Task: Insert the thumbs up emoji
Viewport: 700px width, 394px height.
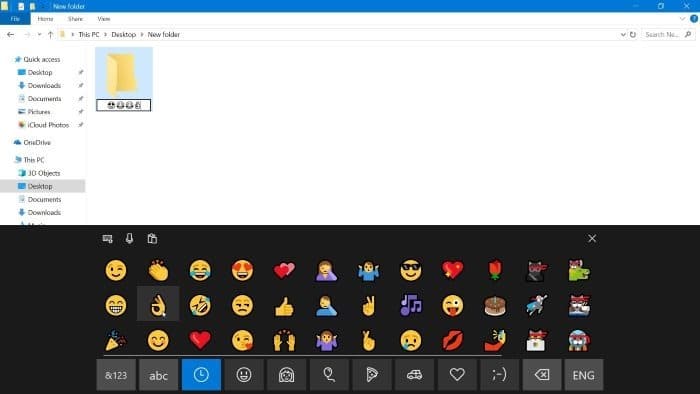Action: click(x=284, y=306)
